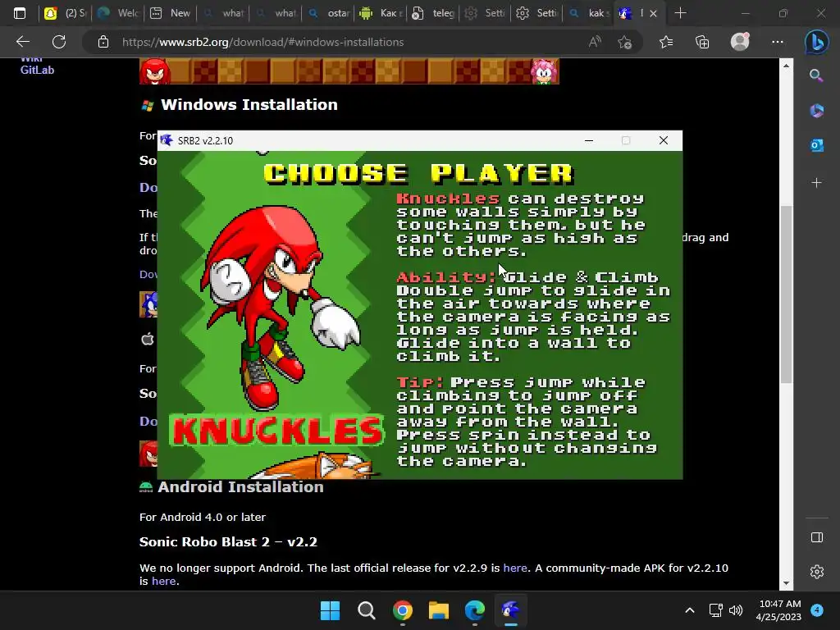Click the Android Installation heading
The width and height of the screenshot is (840, 630).
point(240,487)
